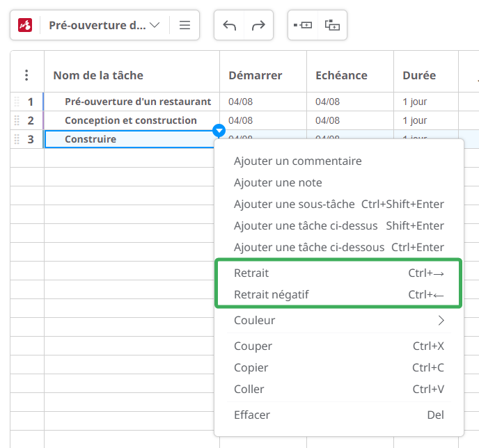This screenshot has width=479, height=448.
Task: Click the Pré-ouverture d... project title
Action: (97, 25)
